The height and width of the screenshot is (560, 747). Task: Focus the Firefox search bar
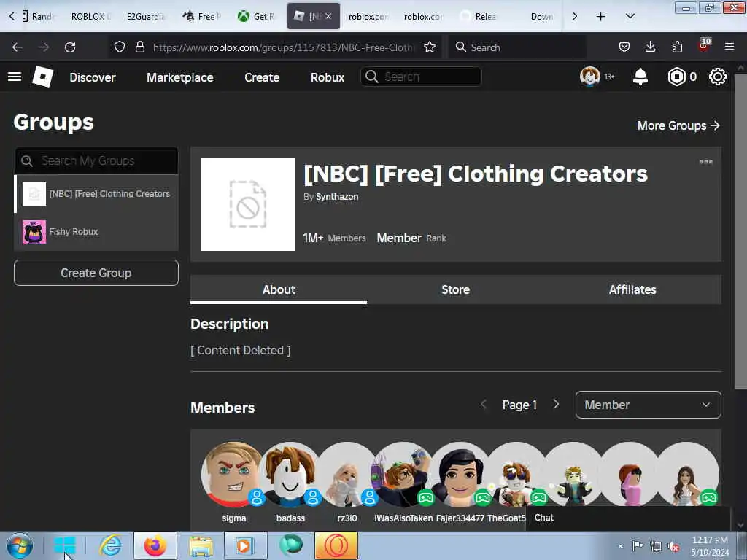pyautogui.click(x=517, y=47)
